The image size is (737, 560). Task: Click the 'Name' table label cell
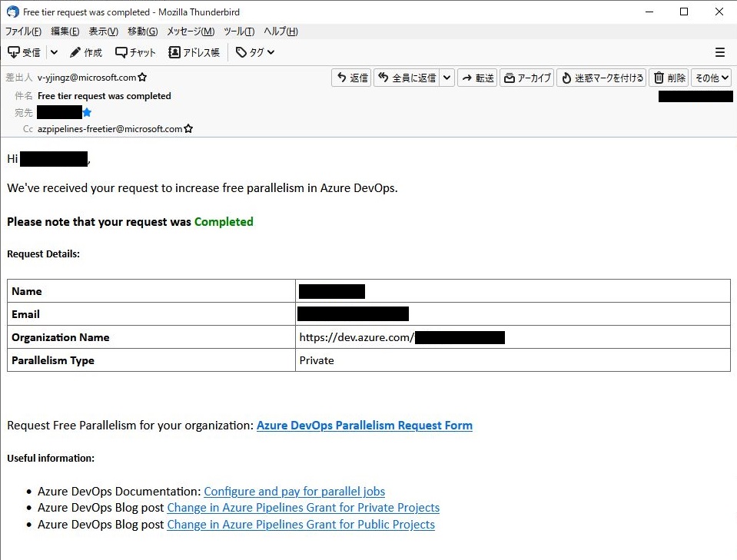coord(151,291)
